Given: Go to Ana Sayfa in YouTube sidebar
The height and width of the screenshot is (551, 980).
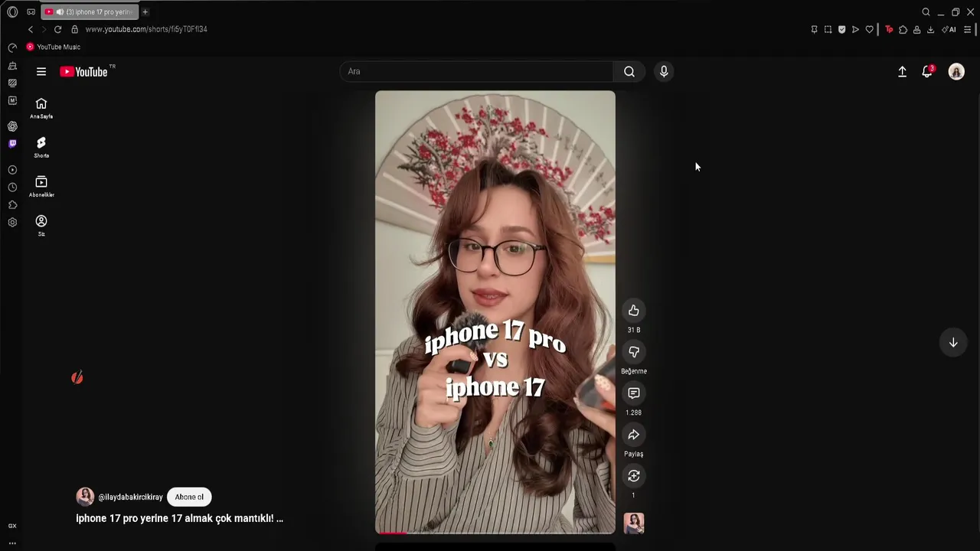Looking at the screenshot, I should pos(41,109).
